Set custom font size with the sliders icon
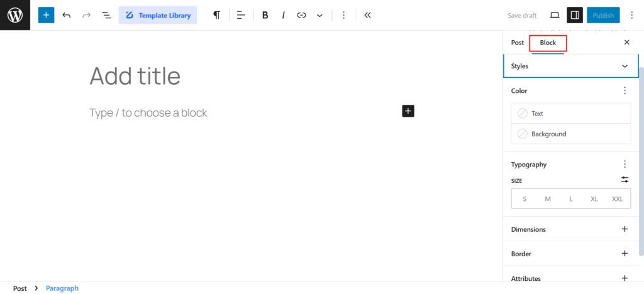The height and width of the screenshot is (294, 644). coord(625,180)
